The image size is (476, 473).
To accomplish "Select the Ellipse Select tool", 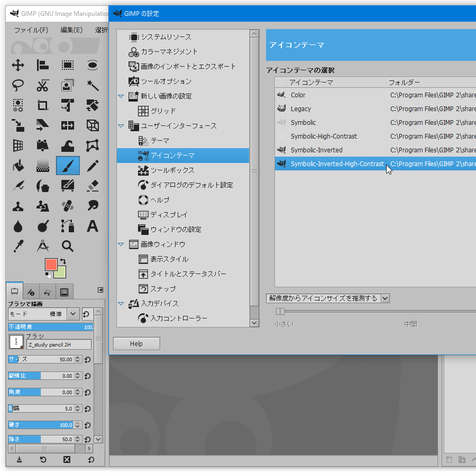I will coord(92,65).
